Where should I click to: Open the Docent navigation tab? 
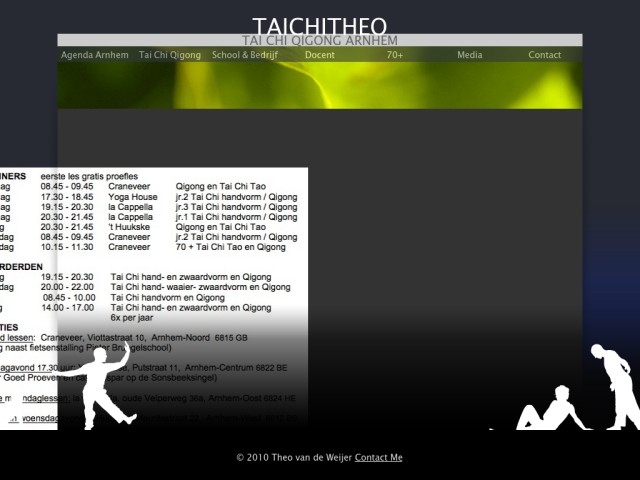[x=320, y=55]
